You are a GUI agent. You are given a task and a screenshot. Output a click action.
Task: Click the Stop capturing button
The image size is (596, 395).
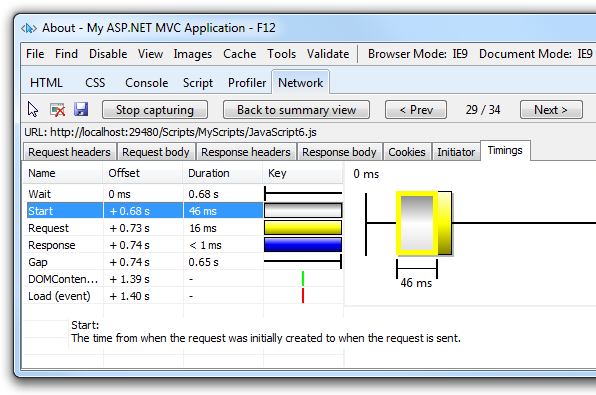[x=155, y=110]
